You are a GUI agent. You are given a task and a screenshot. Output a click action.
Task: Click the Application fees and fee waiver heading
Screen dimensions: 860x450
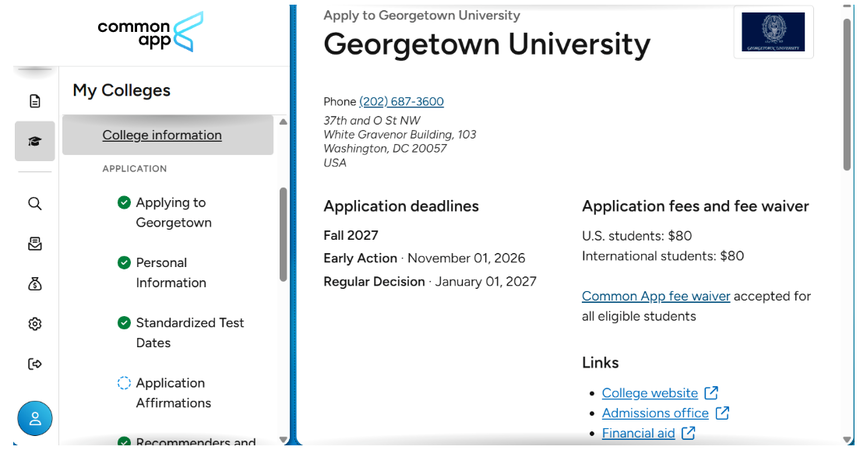coord(695,206)
